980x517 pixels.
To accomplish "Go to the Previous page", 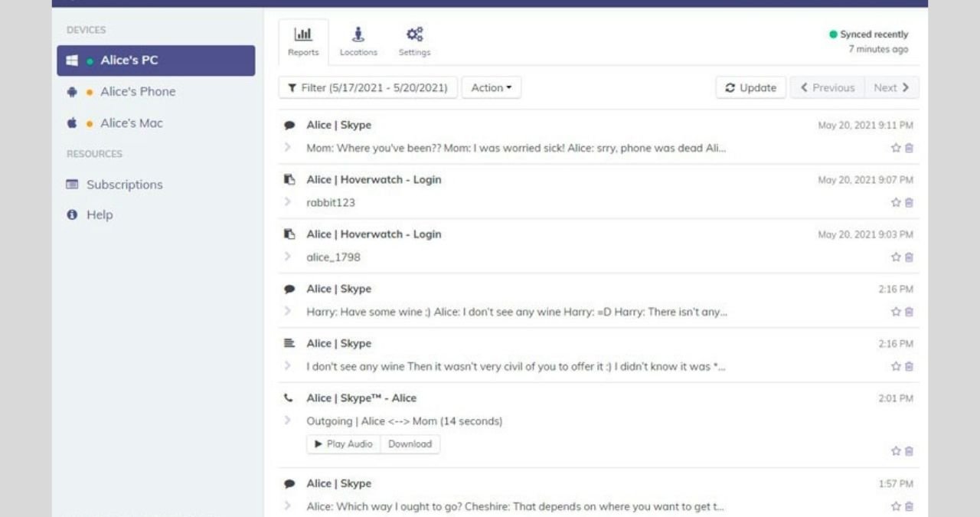I will point(827,88).
